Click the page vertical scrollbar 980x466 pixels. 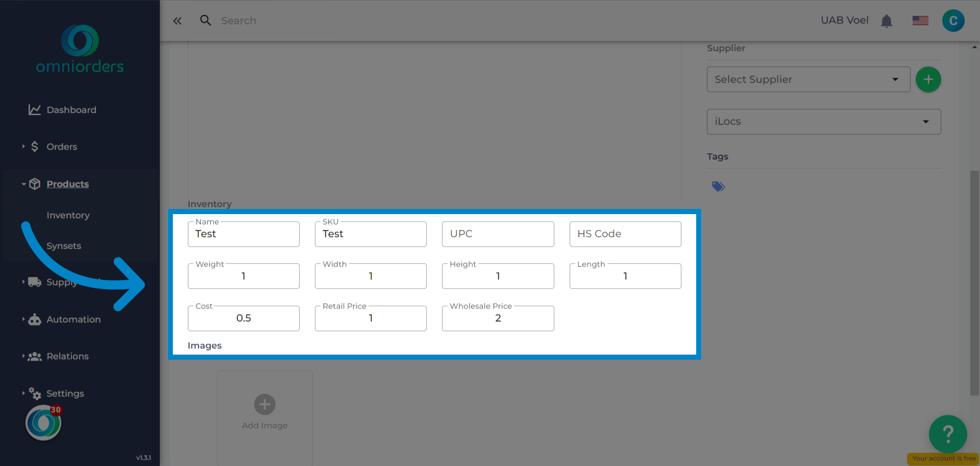974,283
